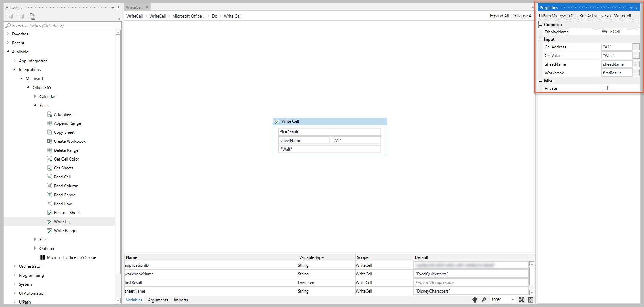Click the down arrow of Activities tree scrollbar

(x=118, y=301)
